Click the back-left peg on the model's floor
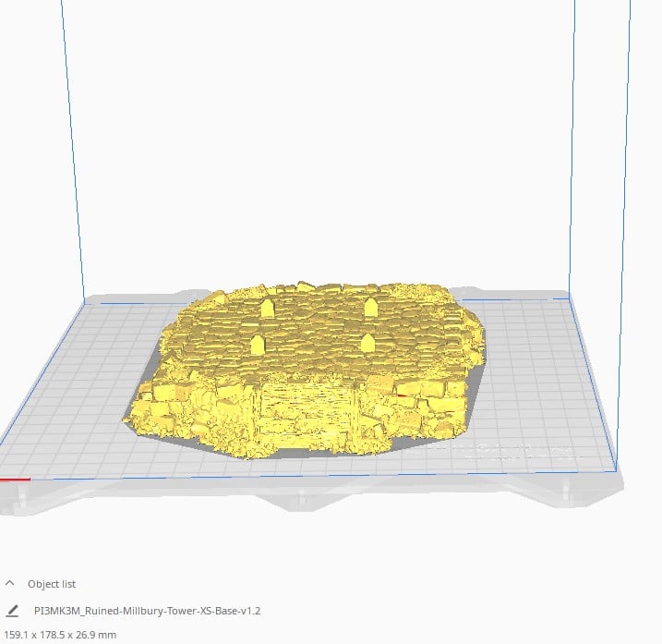 pos(267,307)
